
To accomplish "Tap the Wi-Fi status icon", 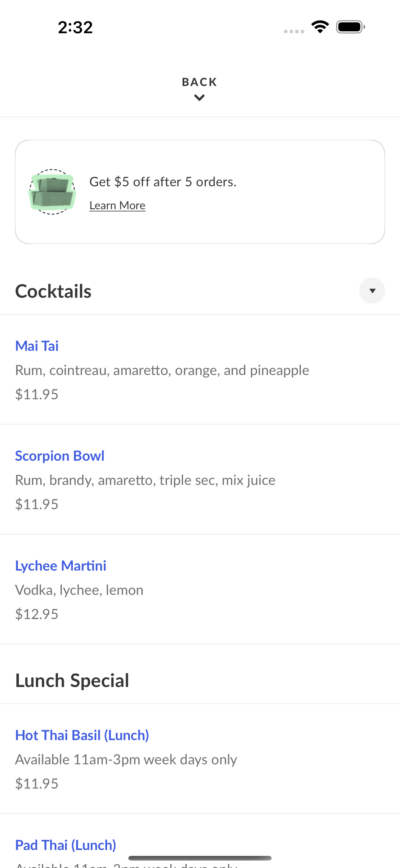I will point(320,27).
